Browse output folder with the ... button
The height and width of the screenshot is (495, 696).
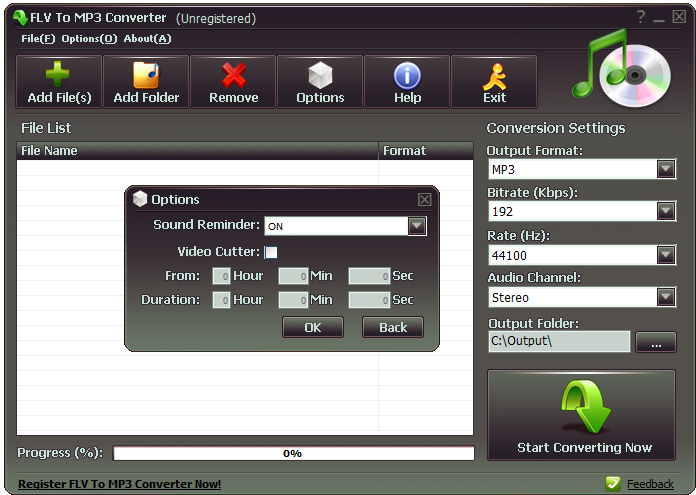pos(656,342)
